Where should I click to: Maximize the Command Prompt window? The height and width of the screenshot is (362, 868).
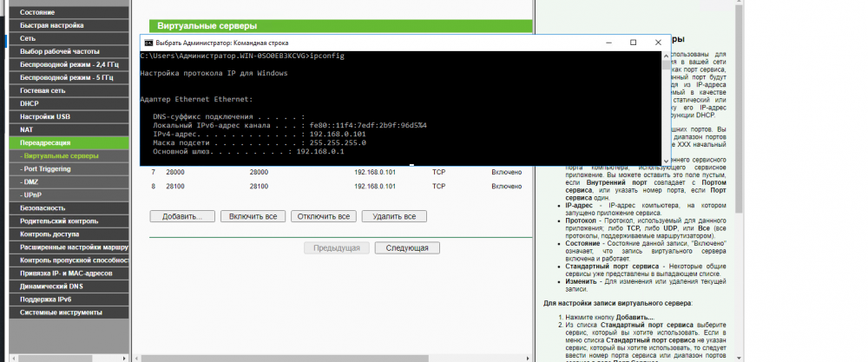point(633,42)
